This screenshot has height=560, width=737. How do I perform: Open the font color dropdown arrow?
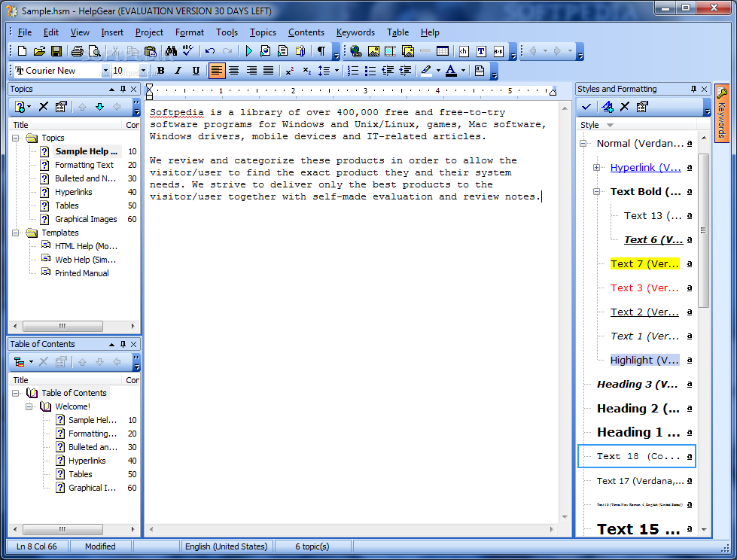[x=463, y=71]
